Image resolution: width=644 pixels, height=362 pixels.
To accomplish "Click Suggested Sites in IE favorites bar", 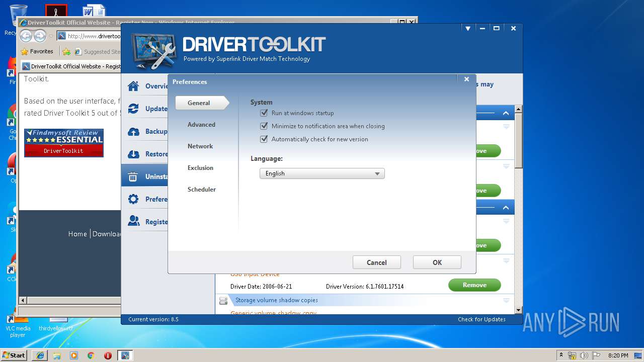I will 98,51.
